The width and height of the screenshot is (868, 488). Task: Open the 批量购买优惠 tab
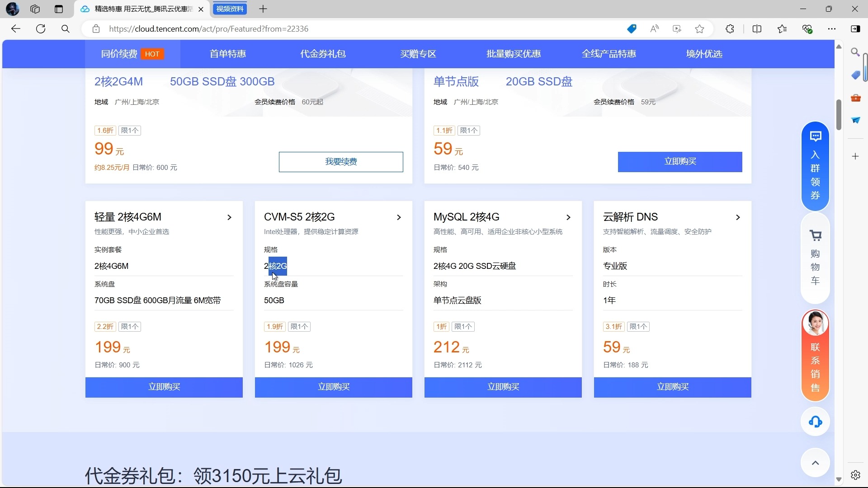click(514, 54)
